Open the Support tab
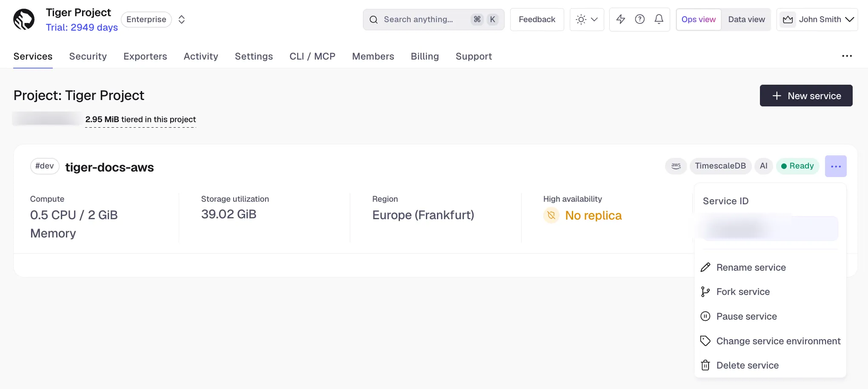868x389 pixels. click(474, 57)
